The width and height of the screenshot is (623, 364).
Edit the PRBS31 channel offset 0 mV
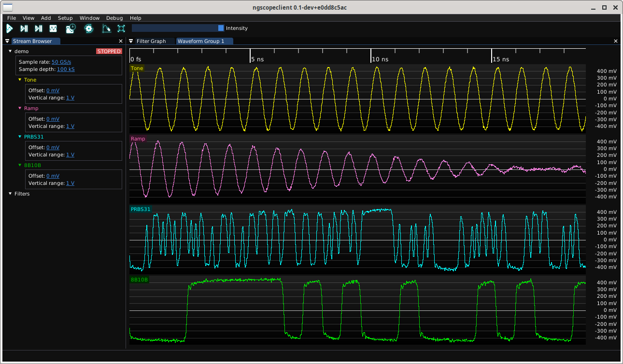point(53,147)
